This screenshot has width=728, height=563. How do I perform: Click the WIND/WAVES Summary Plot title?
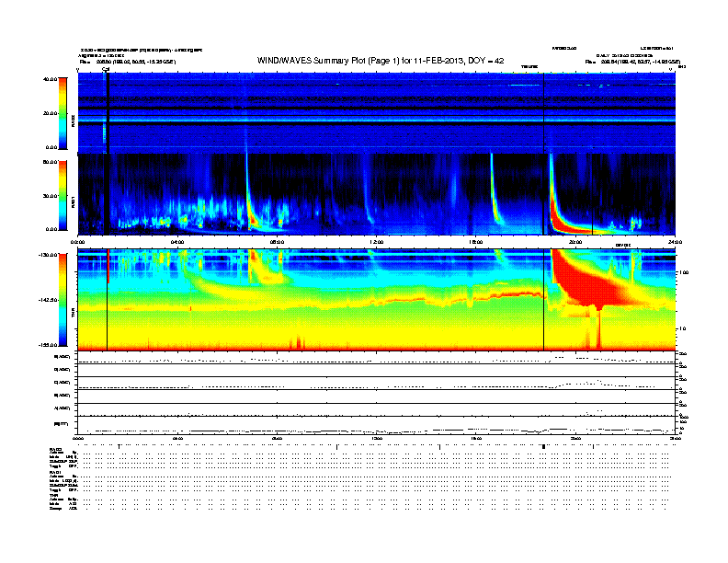point(381,61)
